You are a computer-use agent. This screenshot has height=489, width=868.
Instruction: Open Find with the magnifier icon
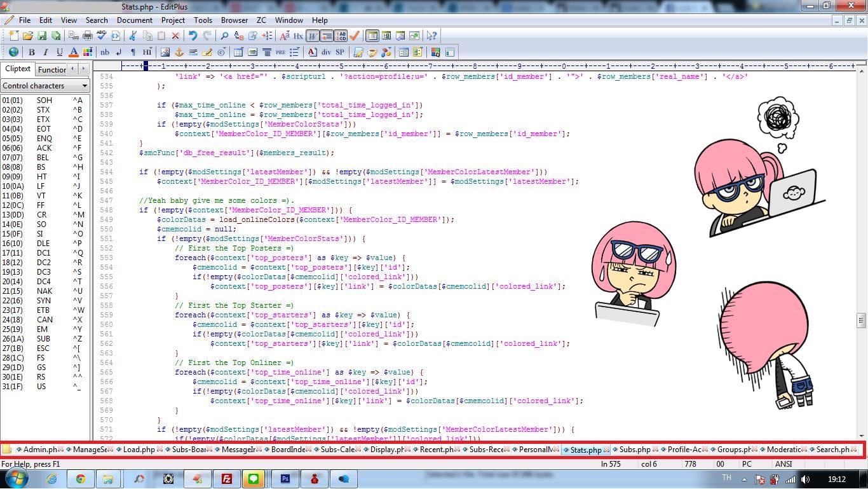[225, 36]
